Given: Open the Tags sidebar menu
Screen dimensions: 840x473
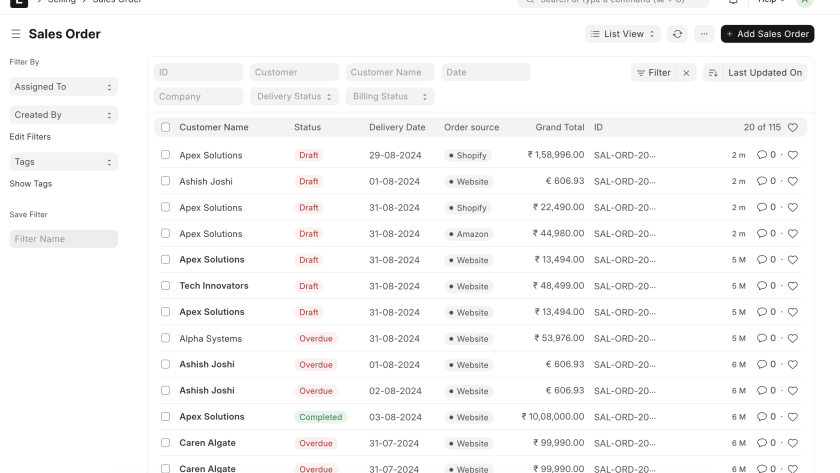Looking at the screenshot, I should tap(63, 161).
